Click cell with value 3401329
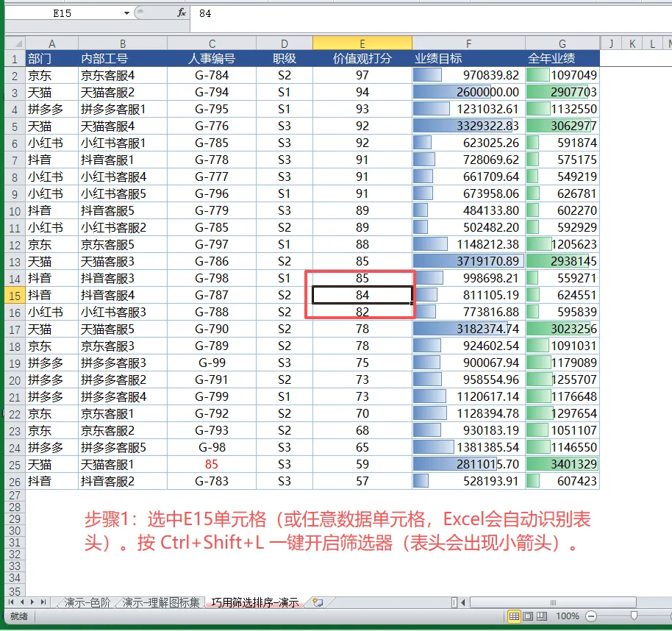 point(562,464)
